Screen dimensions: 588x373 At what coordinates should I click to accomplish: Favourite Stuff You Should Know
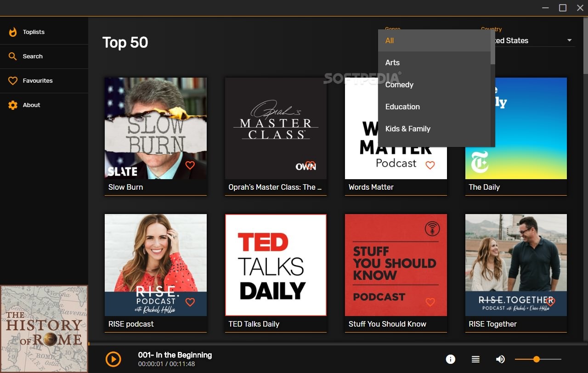point(430,302)
